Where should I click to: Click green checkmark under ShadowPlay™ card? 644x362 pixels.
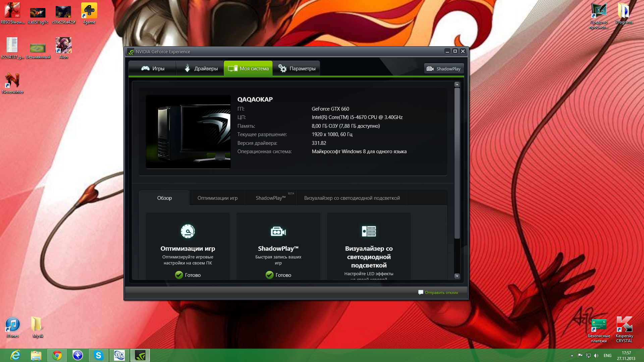pyautogui.click(x=269, y=275)
